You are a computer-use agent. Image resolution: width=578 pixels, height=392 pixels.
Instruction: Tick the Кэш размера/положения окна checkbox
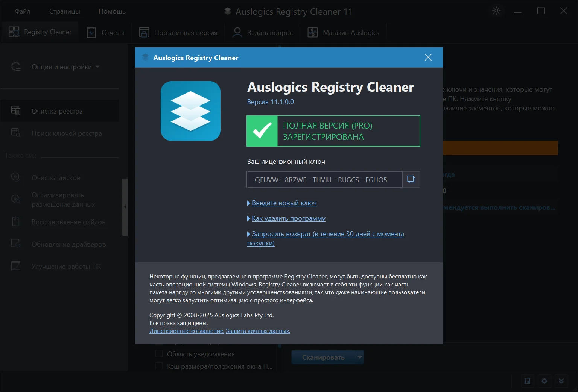point(159,366)
